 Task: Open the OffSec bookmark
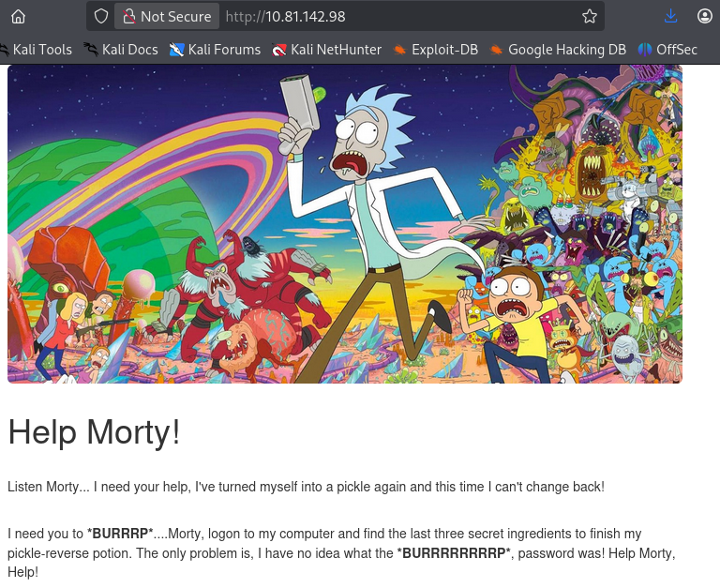667,50
